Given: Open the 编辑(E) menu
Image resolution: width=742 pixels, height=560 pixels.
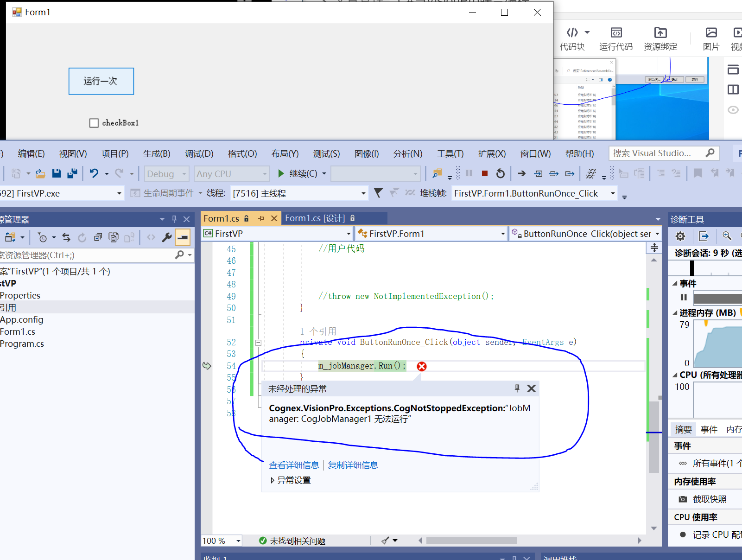Looking at the screenshot, I should coord(31,153).
